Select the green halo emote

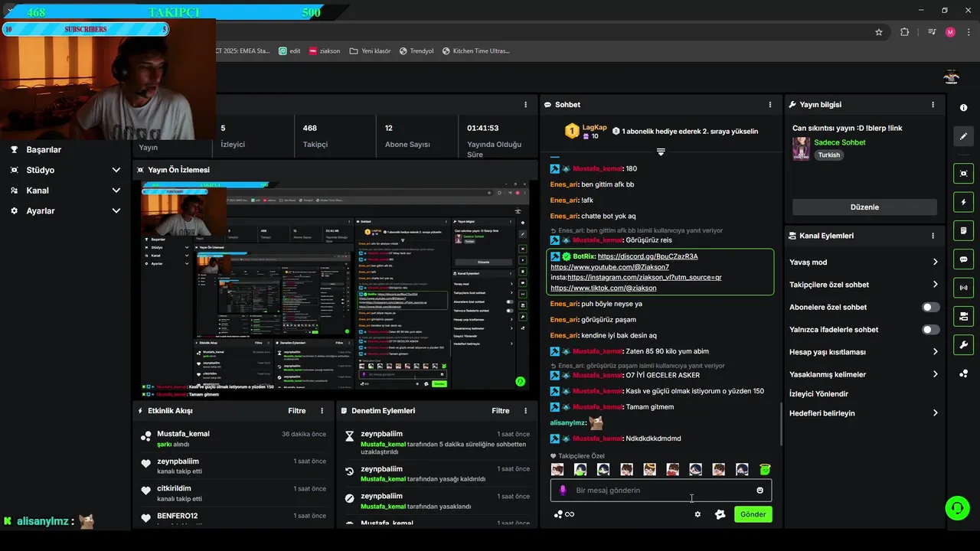[x=765, y=469]
